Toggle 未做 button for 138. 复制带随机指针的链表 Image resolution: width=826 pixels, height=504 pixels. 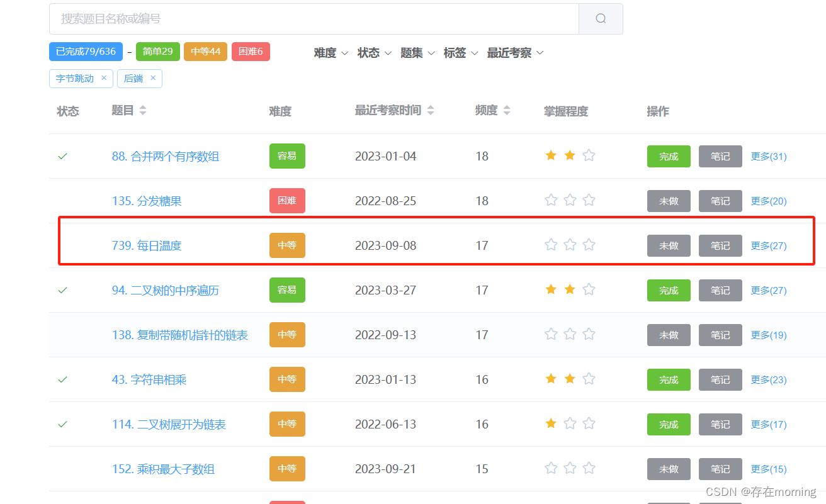[x=669, y=335]
